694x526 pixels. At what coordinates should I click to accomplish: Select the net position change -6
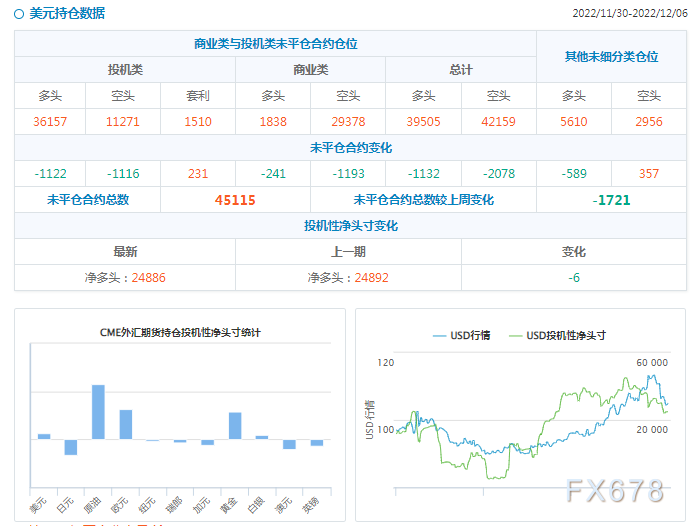pos(574,278)
